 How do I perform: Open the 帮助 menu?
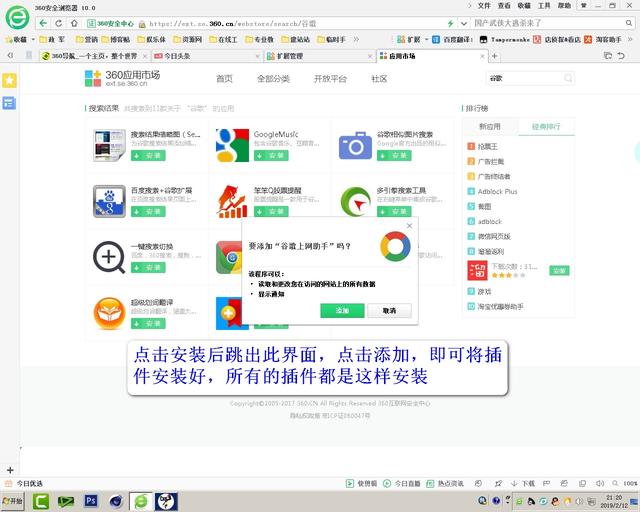(x=564, y=5)
